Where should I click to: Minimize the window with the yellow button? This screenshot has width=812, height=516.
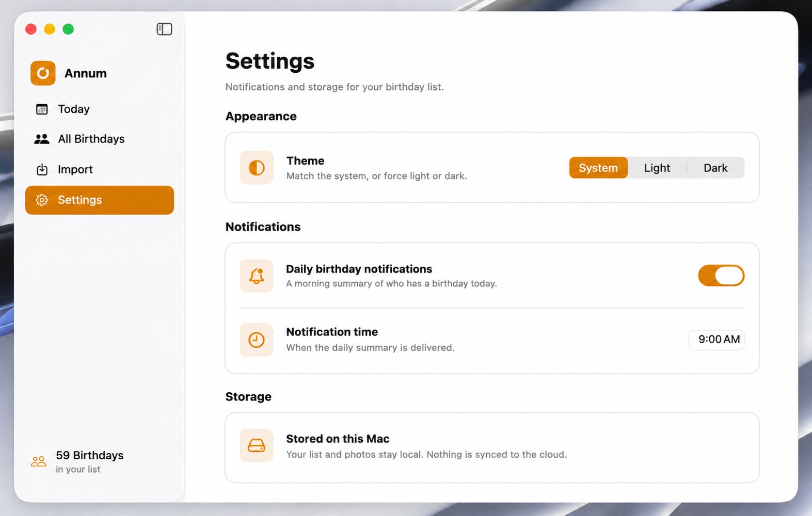click(x=50, y=29)
